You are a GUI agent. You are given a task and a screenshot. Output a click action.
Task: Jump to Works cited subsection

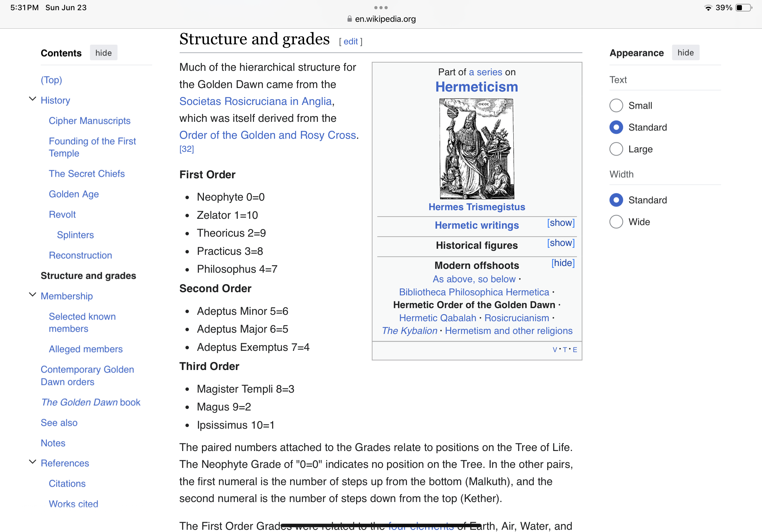73,504
